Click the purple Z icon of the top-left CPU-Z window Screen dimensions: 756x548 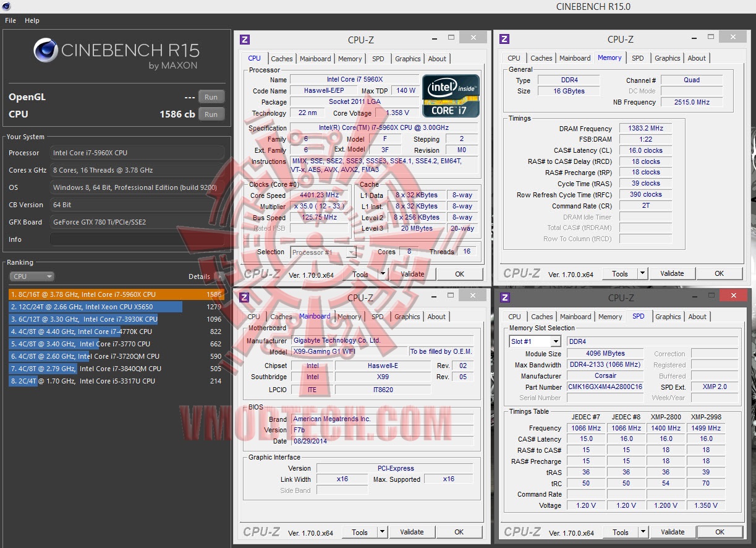tap(245, 40)
